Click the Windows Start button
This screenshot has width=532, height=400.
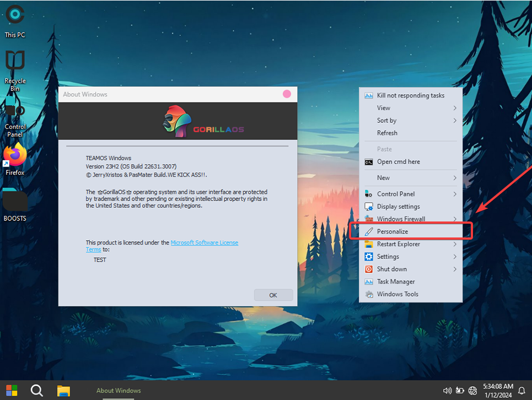[x=12, y=391]
